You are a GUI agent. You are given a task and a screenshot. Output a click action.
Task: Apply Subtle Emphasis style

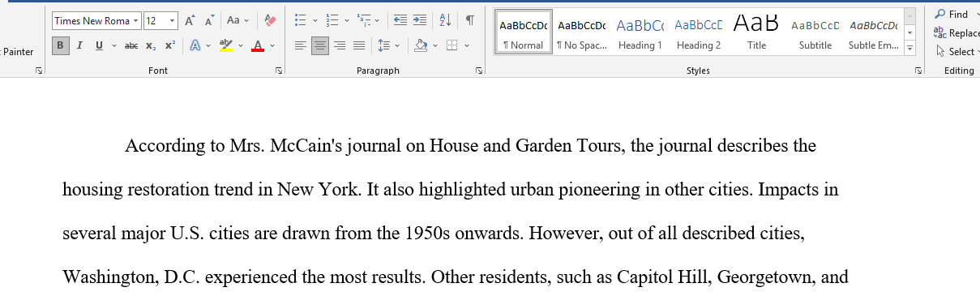pyautogui.click(x=874, y=32)
